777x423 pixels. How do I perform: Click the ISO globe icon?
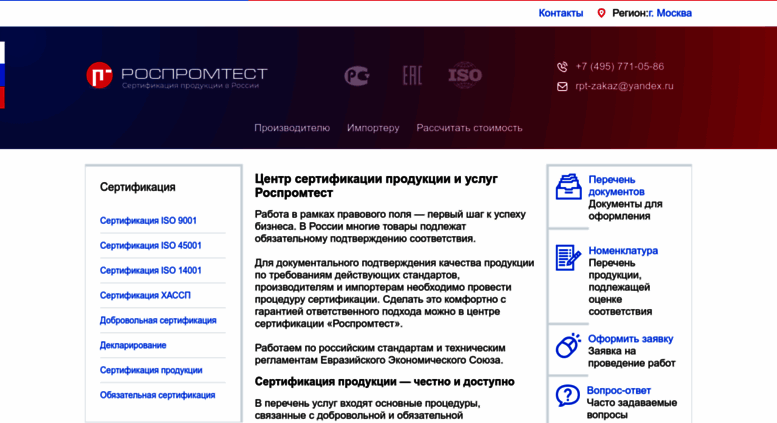[465, 75]
